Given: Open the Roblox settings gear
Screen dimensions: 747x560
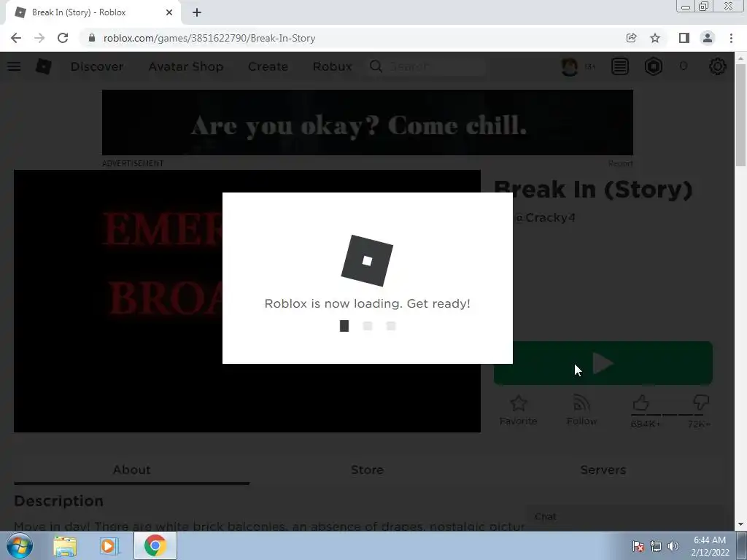Looking at the screenshot, I should point(718,66).
